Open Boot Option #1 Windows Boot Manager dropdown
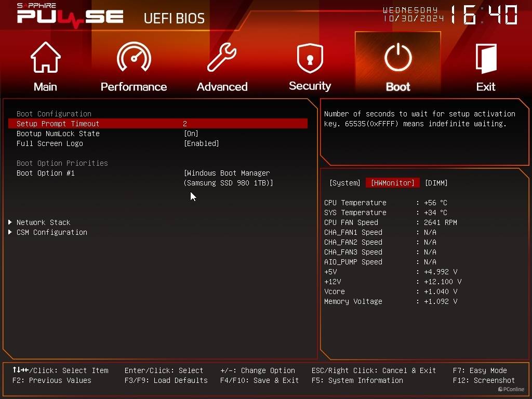This screenshot has width=532, height=399. (229, 178)
